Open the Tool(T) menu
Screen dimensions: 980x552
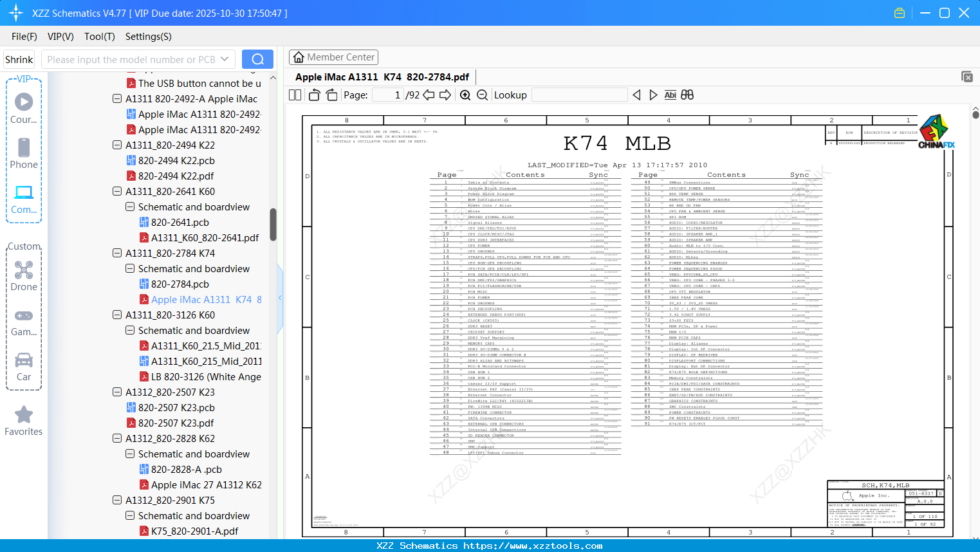click(x=100, y=37)
